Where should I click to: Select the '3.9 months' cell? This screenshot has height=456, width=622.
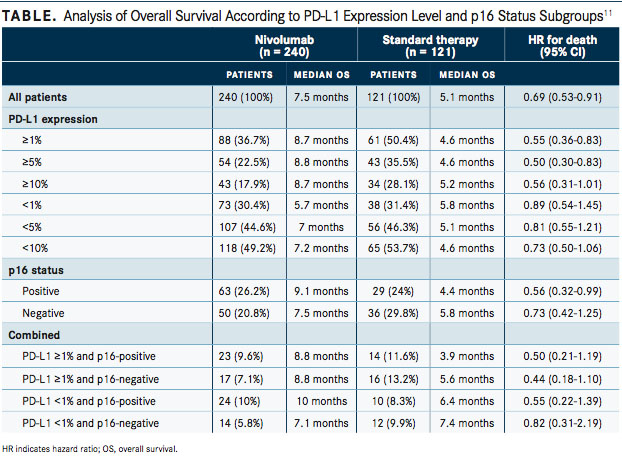(x=467, y=356)
